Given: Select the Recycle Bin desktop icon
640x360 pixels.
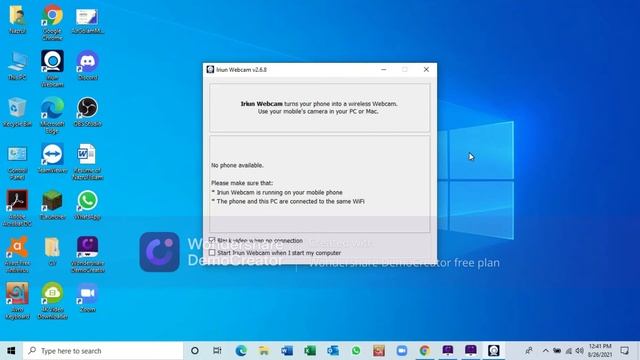Looking at the screenshot, I should click(17, 112).
